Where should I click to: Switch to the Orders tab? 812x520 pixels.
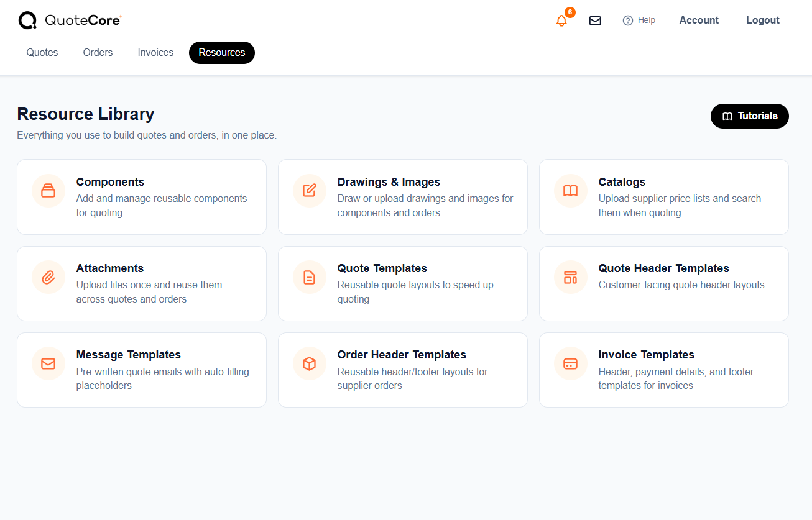pos(98,53)
